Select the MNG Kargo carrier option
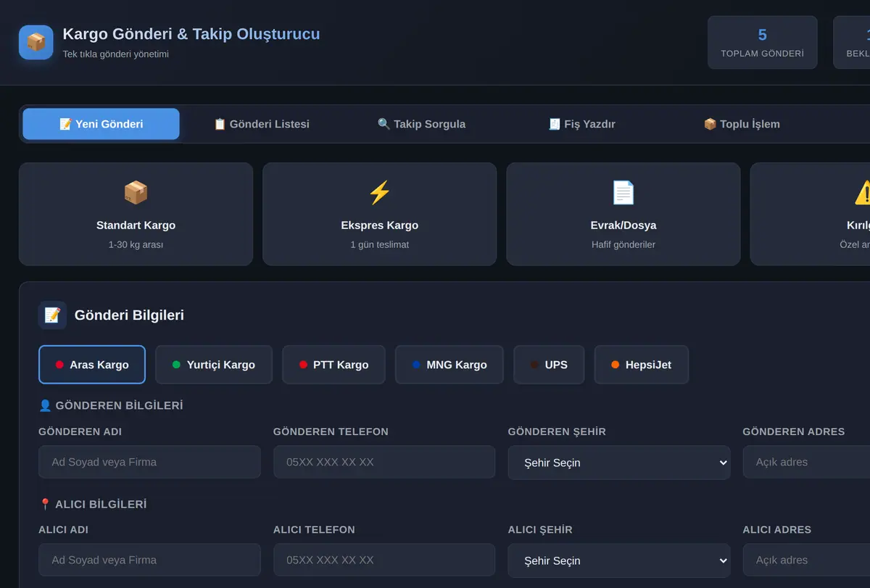The height and width of the screenshot is (588, 870). [x=449, y=365]
